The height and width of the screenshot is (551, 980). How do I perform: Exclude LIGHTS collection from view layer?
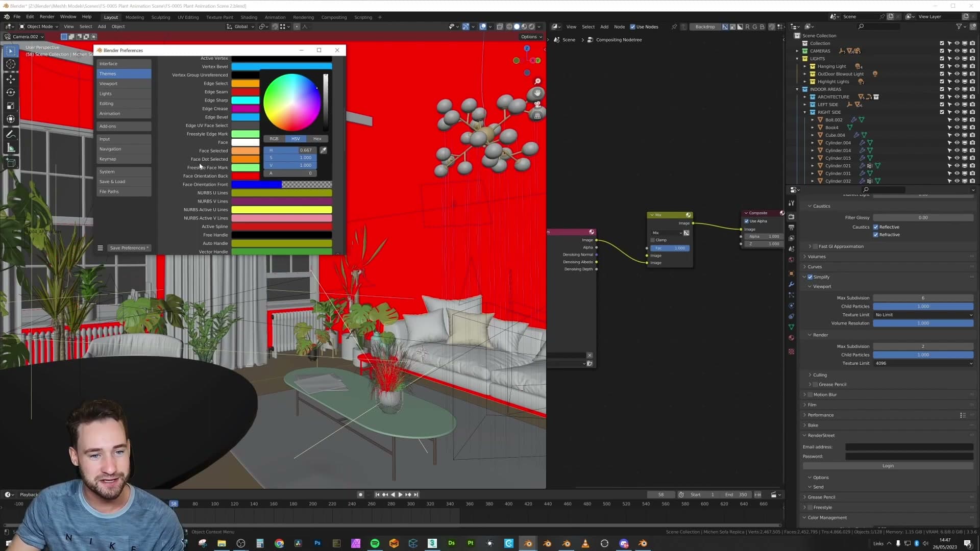tap(942, 59)
